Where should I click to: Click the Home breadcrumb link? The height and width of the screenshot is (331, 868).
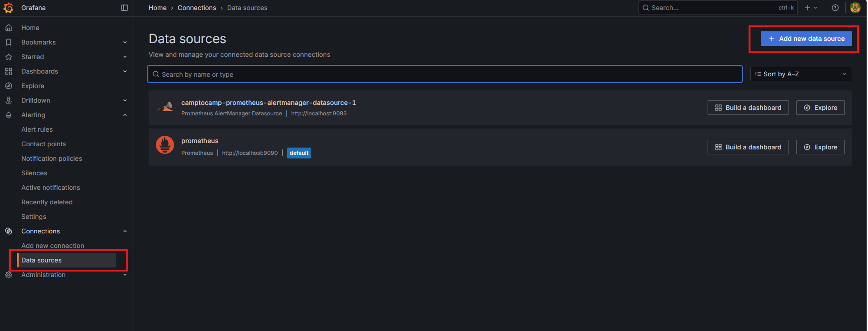(158, 8)
